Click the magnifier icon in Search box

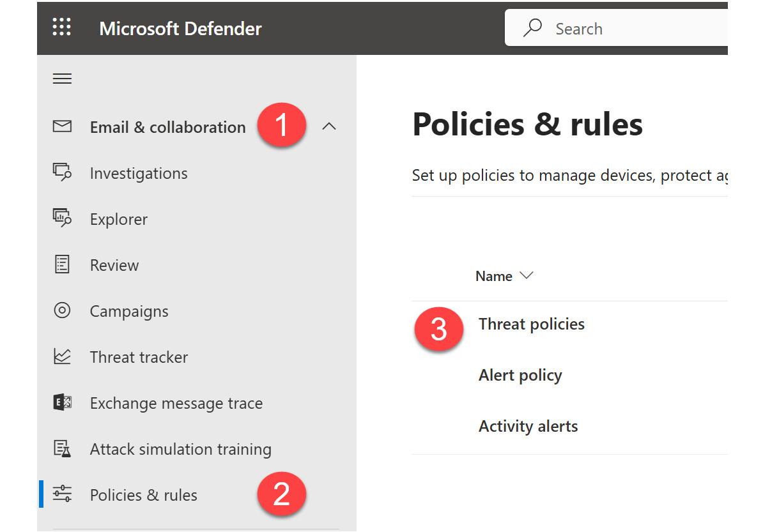[x=532, y=27]
